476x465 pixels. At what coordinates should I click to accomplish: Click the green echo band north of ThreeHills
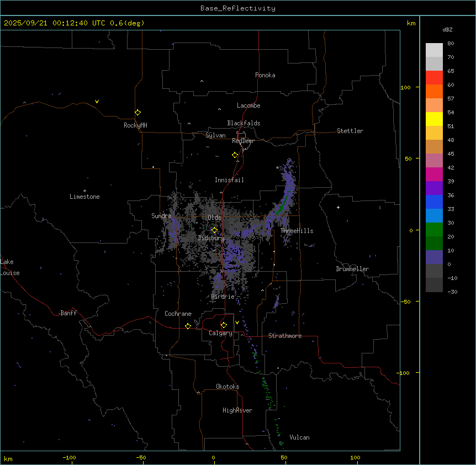(283, 204)
